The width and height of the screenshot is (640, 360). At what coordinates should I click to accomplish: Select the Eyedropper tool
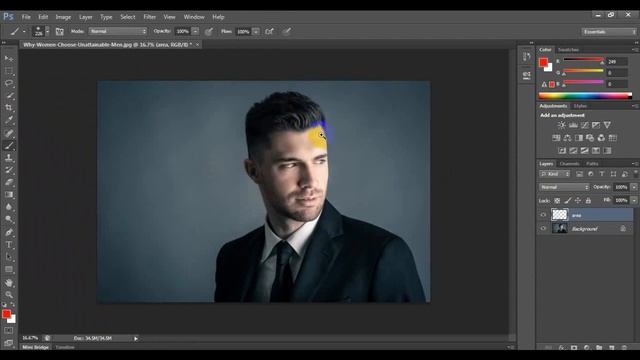pos(9,120)
